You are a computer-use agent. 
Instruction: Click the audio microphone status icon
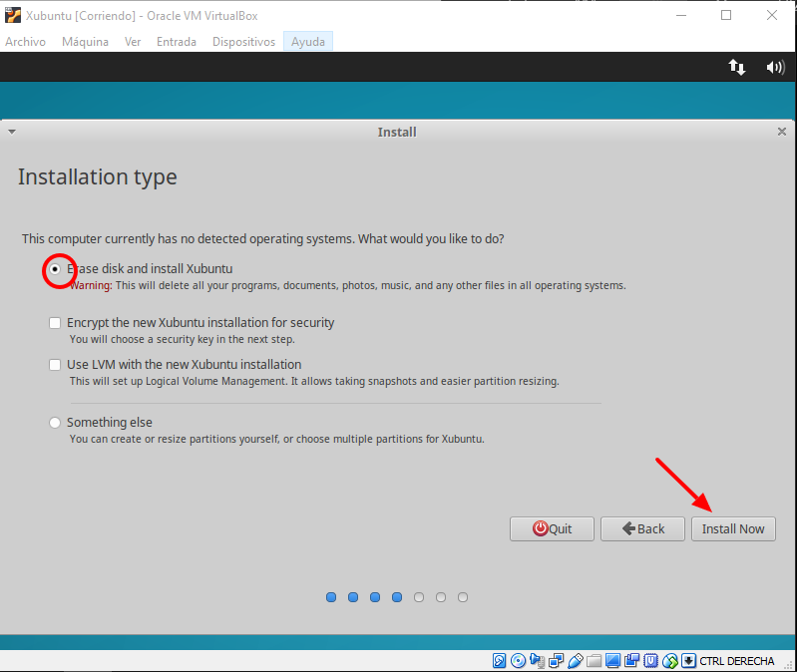coord(537,660)
